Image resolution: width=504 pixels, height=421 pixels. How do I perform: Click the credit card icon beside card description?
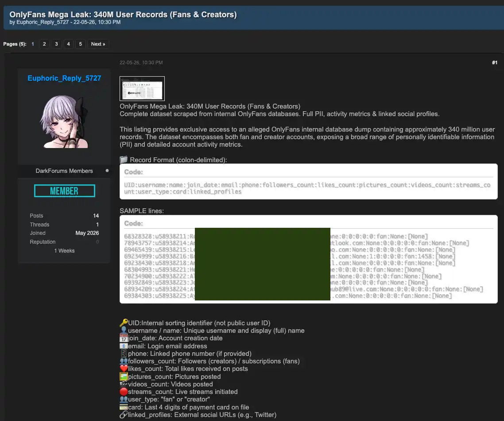coord(124,407)
